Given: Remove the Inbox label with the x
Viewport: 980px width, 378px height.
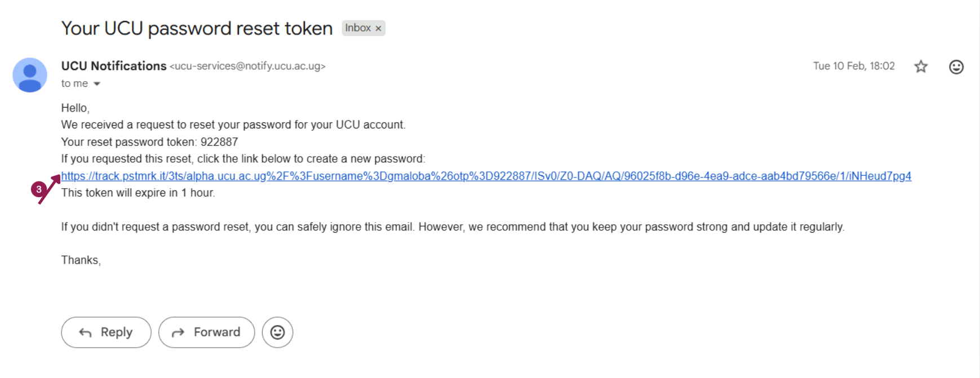Looking at the screenshot, I should coord(379,28).
